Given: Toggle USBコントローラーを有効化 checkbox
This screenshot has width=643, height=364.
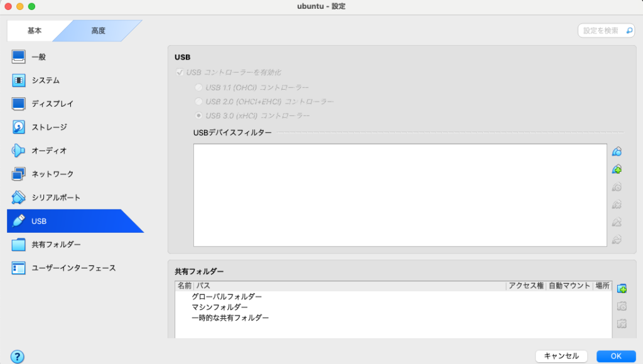Looking at the screenshot, I should (x=181, y=72).
